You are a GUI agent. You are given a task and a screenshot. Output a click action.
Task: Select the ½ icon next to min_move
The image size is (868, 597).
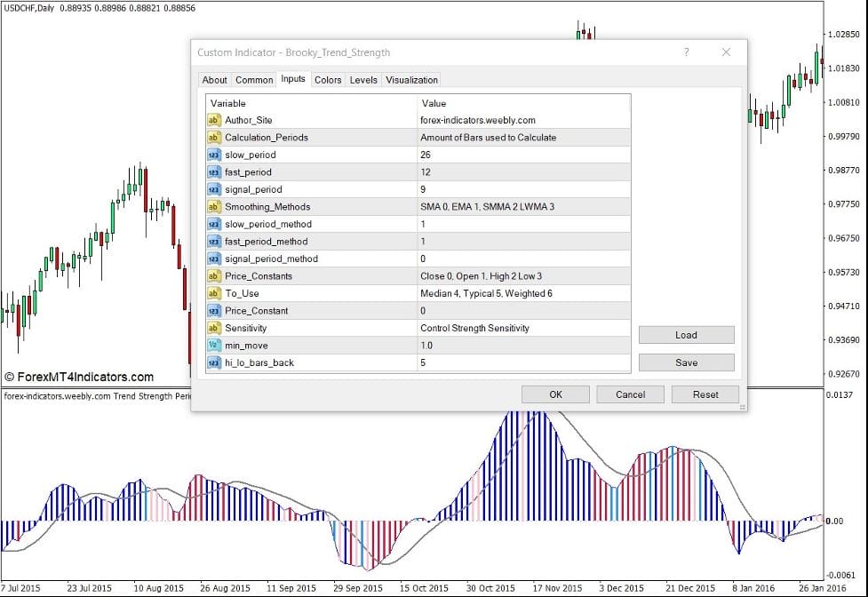point(212,345)
